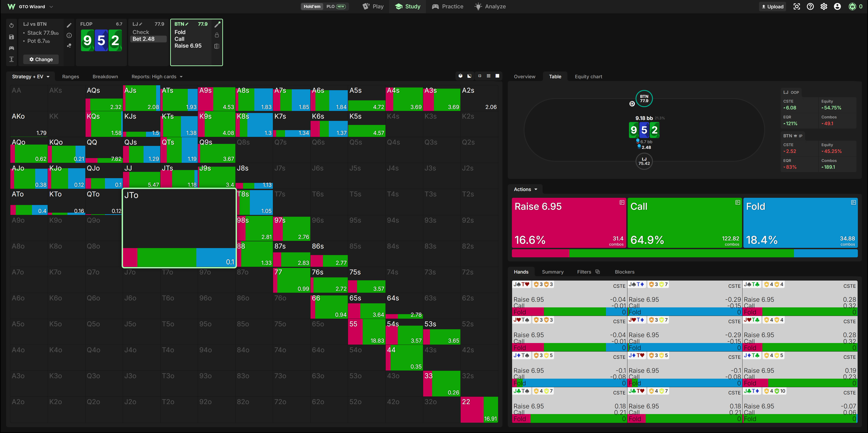This screenshot has width=868, height=433.
Task: Click the Upload button
Action: 772,6
